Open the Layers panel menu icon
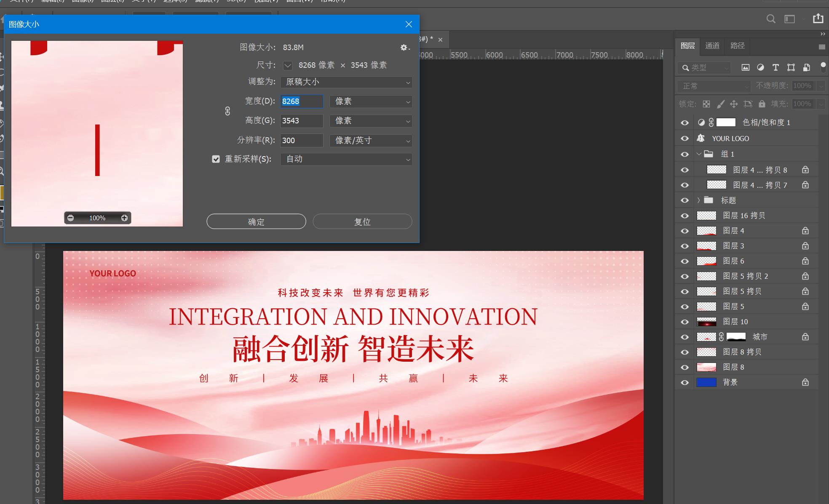 point(821,47)
